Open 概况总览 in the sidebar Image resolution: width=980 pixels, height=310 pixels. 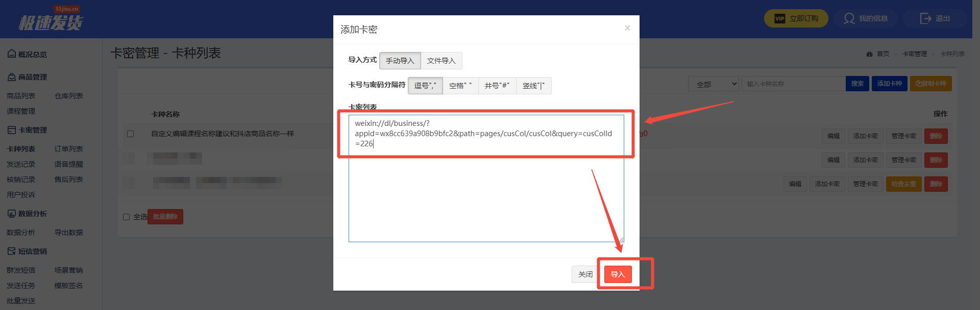tap(27, 54)
